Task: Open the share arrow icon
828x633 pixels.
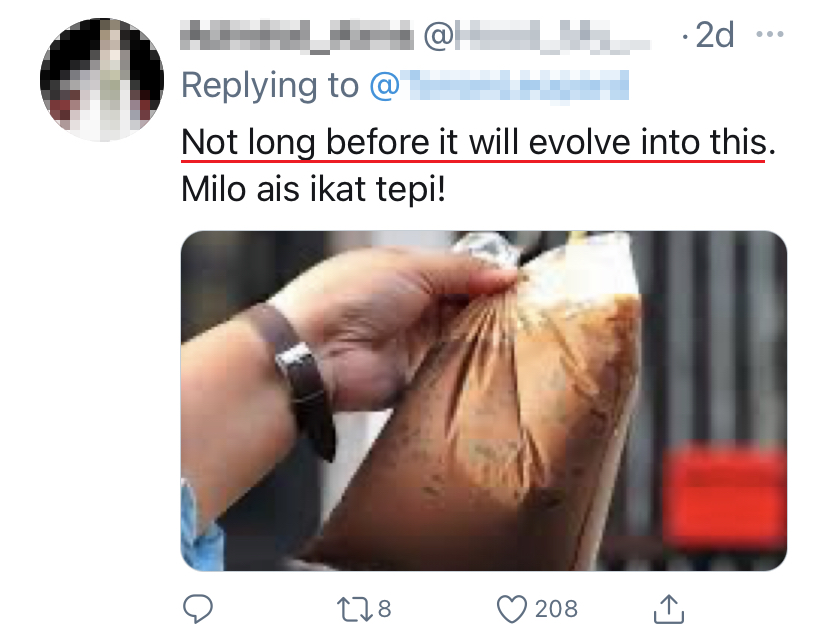Action: (x=669, y=607)
